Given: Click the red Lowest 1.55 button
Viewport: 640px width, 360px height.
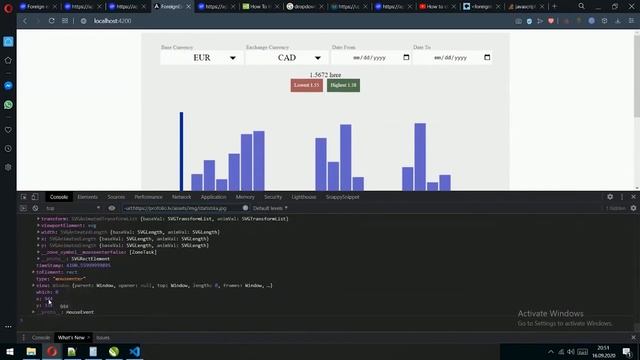Looking at the screenshot, I should [307, 85].
